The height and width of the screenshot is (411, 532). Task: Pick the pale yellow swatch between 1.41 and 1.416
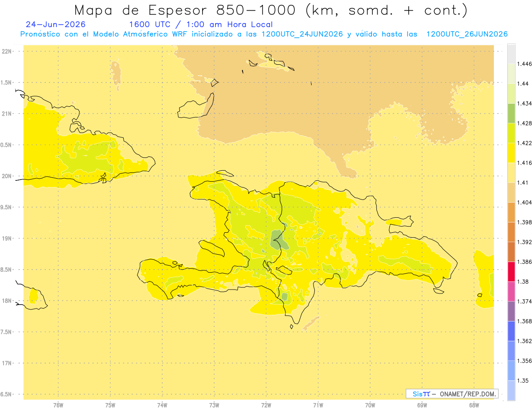(511, 172)
